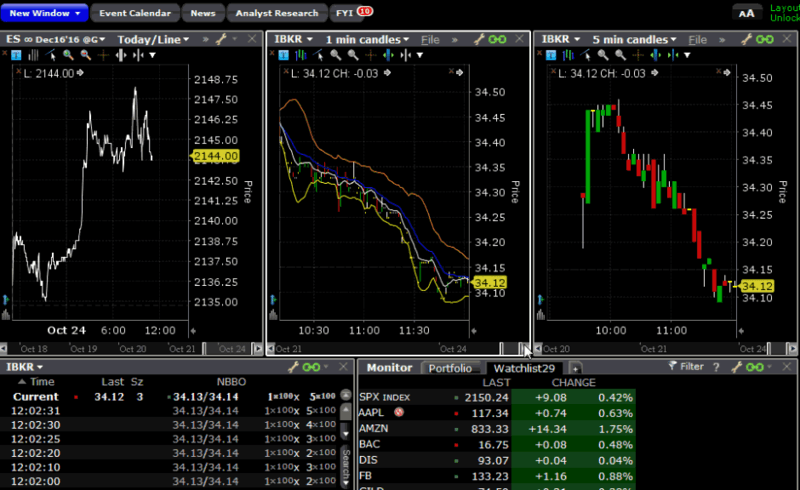Open the New Window dropdown button
800x490 pixels.
point(44,13)
